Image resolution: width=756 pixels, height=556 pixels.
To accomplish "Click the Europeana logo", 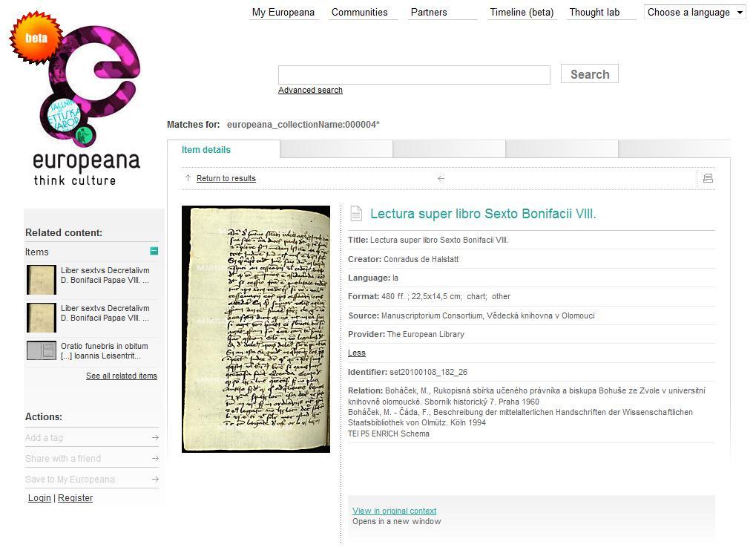I will tap(76, 100).
